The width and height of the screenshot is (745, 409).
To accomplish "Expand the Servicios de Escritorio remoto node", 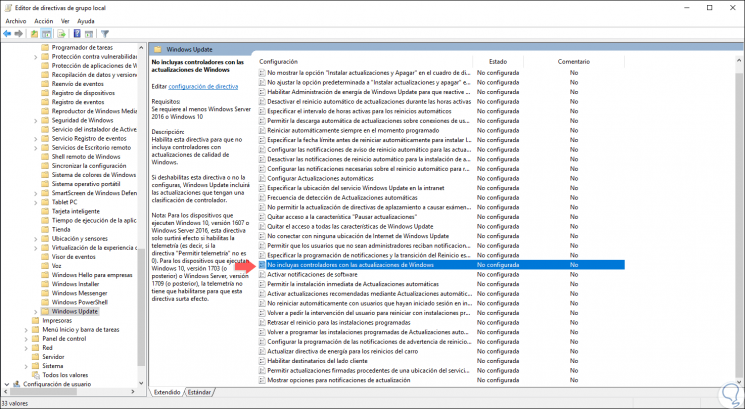I will 35,148.
